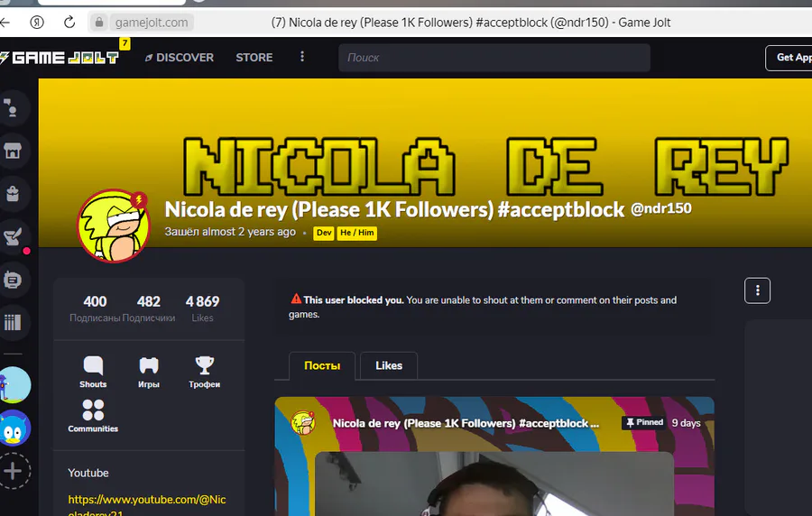Go to the Store page
This screenshot has width=812, height=516.
pyautogui.click(x=254, y=58)
